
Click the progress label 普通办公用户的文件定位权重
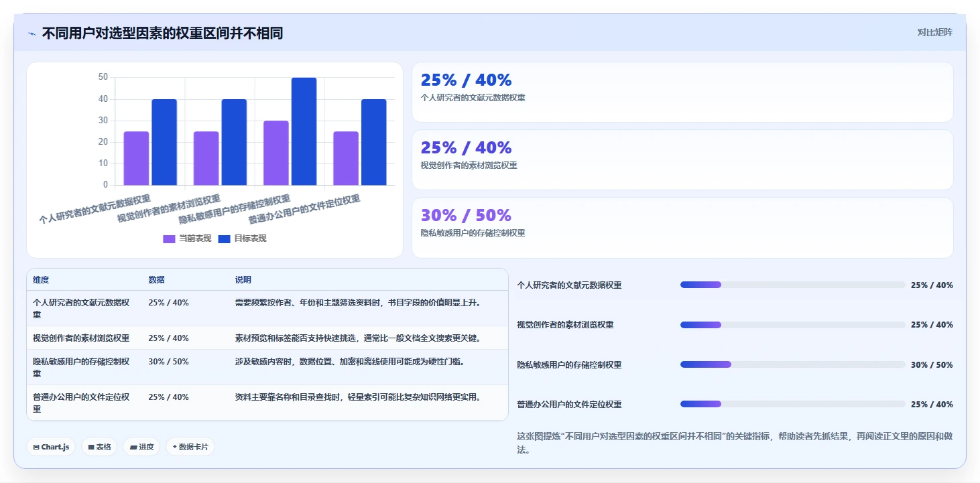(569, 405)
